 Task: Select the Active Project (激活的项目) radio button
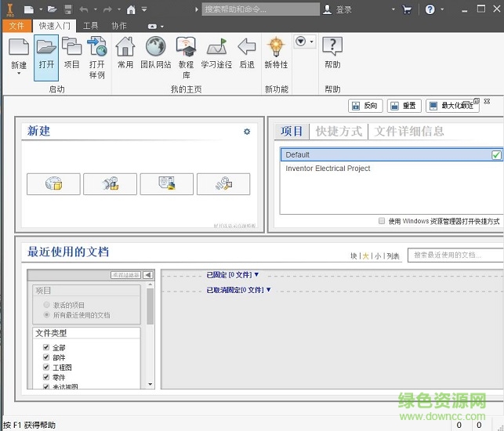(48, 305)
